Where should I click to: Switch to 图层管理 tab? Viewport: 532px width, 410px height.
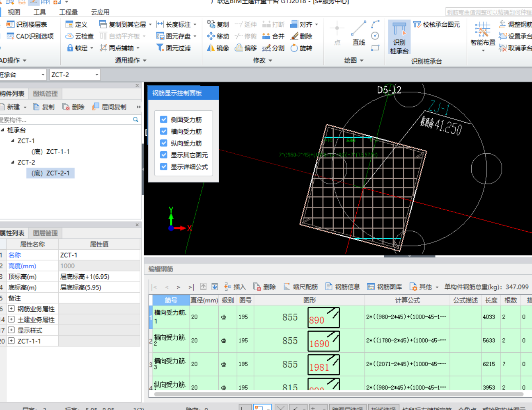[x=45, y=233]
